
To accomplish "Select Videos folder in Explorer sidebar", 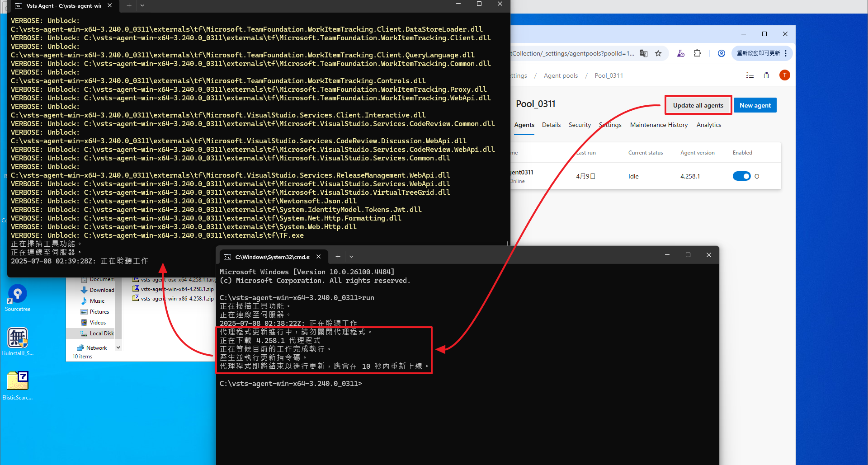I will [x=93, y=323].
